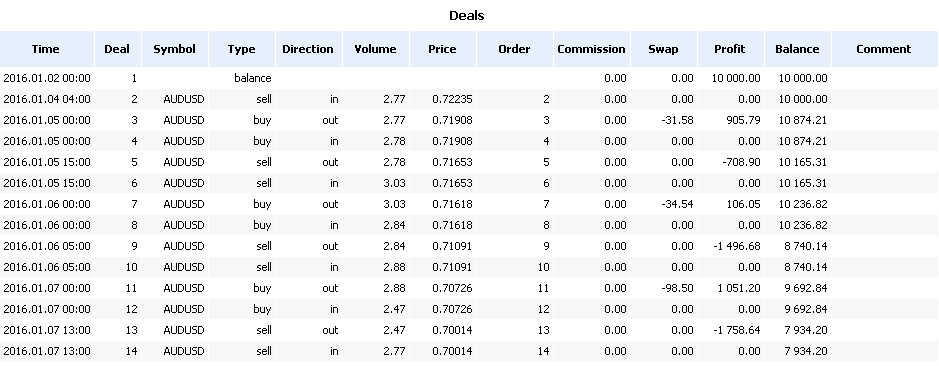Select the Symbol column header
This screenshot has height=366, width=939.
(x=175, y=49)
